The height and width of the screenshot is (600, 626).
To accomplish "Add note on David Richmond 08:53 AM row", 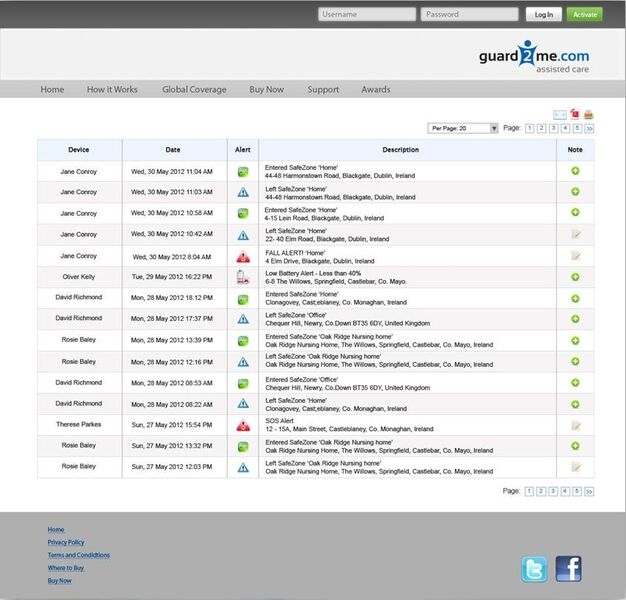I will [x=575, y=383].
